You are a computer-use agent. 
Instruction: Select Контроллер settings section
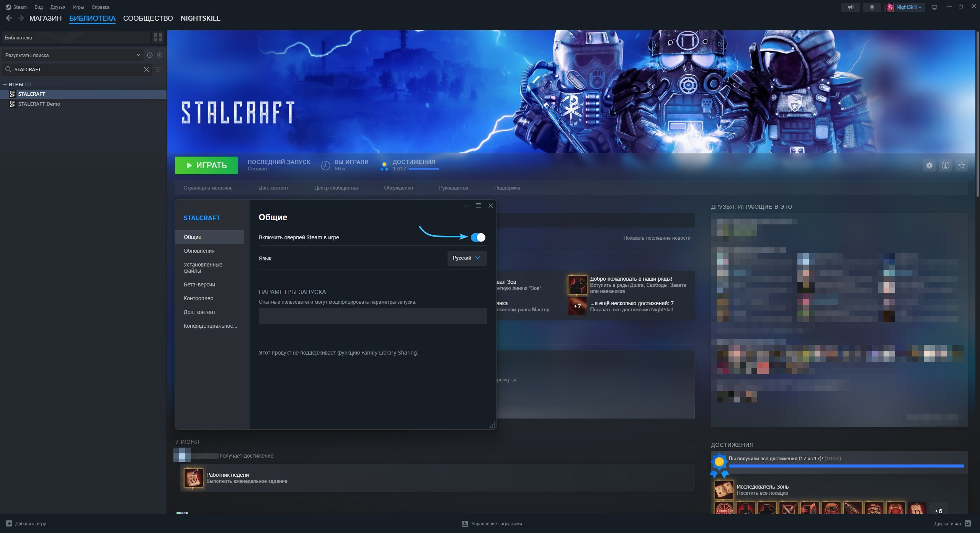tap(209, 298)
